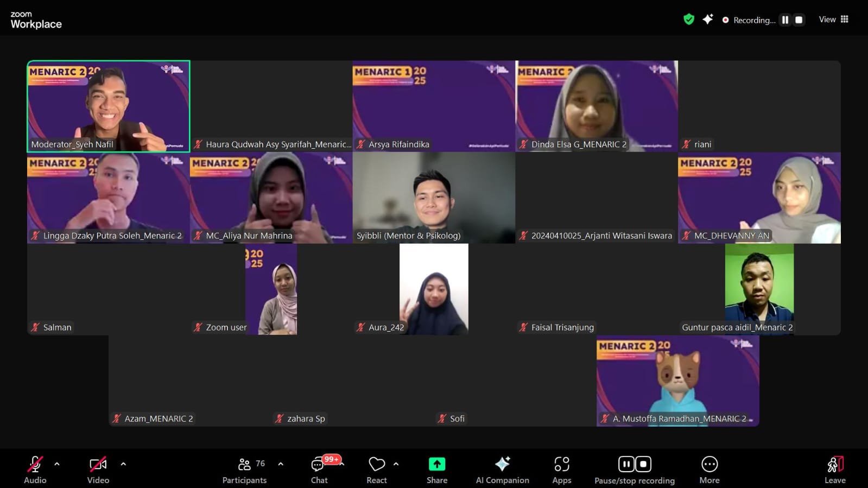Open the View layout menu
This screenshot has width=868, height=488.
click(834, 20)
